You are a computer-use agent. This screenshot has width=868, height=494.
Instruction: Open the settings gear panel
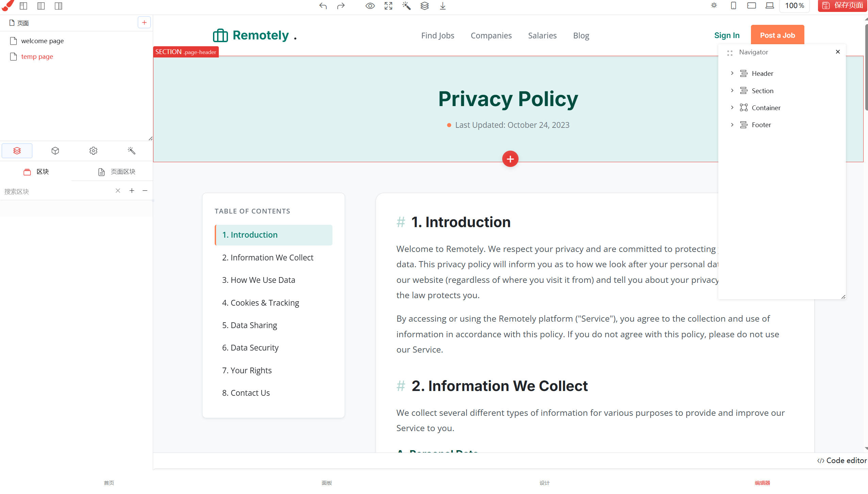tap(93, 151)
